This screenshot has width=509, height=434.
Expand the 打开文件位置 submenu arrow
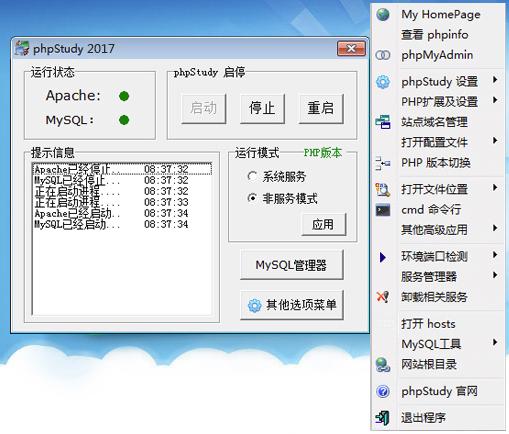(x=495, y=188)
